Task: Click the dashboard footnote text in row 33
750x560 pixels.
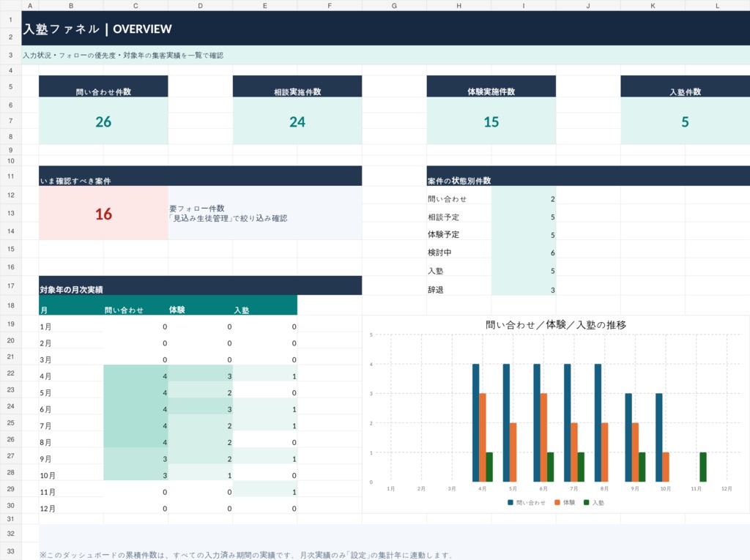Action: [246, 555]
